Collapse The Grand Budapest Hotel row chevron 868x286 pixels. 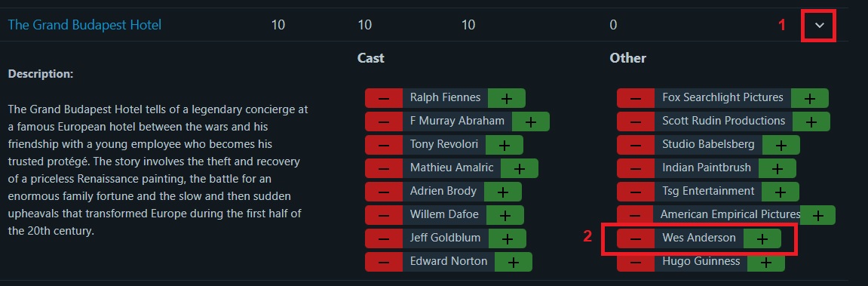pyautogui.click(x=820, y=26)
